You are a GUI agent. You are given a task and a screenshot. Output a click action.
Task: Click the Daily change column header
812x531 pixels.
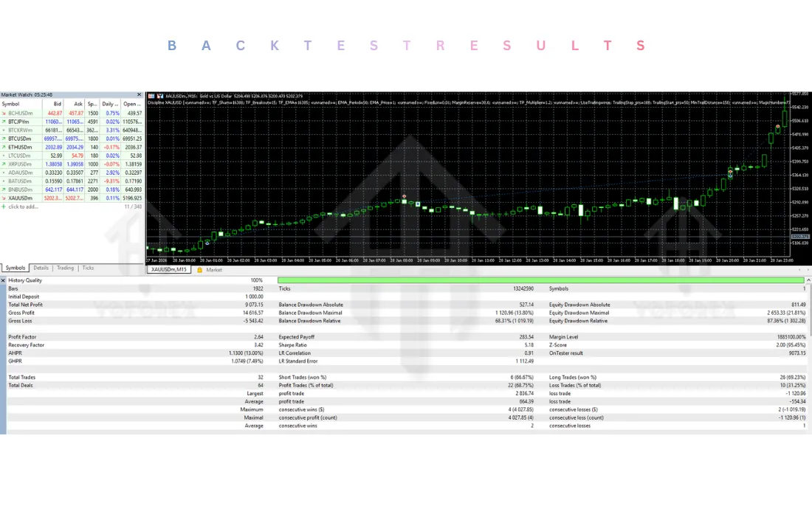110,104
